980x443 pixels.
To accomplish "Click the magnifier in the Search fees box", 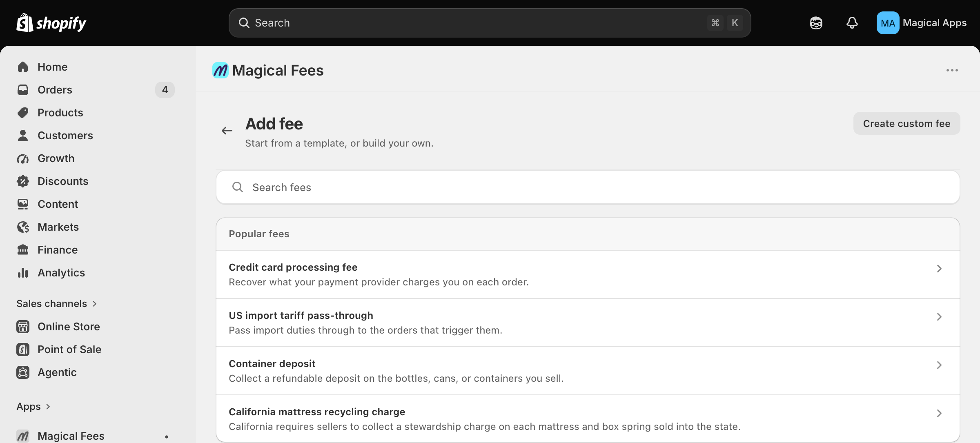I will pos(238,187).
